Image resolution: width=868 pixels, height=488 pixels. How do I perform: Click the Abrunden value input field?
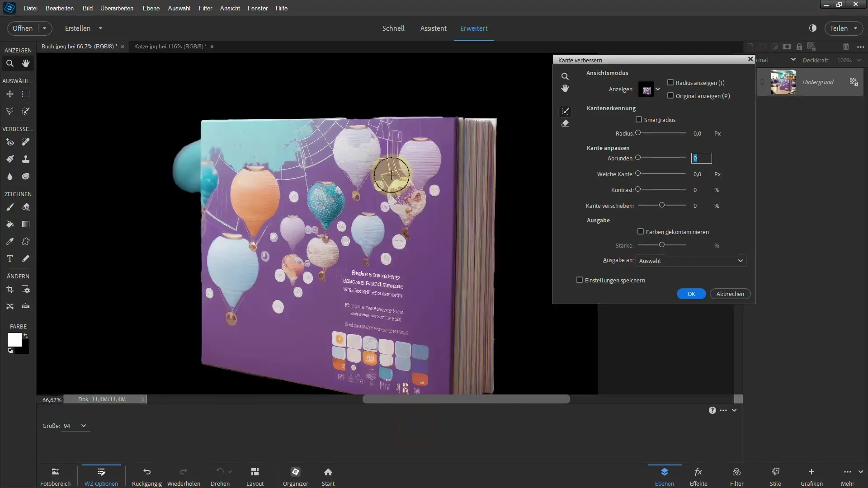702,158
